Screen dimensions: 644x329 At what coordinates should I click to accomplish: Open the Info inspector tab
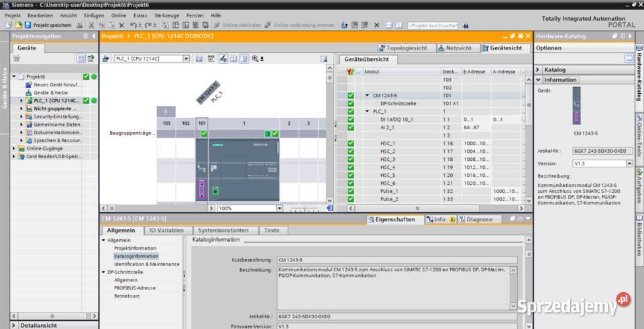pyautogui.click(x=440, y=220)
